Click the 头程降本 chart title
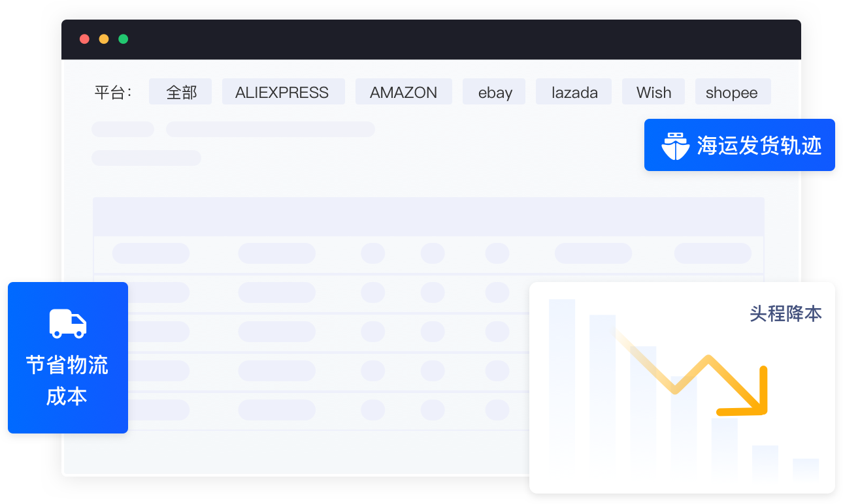 coord(785,314)
